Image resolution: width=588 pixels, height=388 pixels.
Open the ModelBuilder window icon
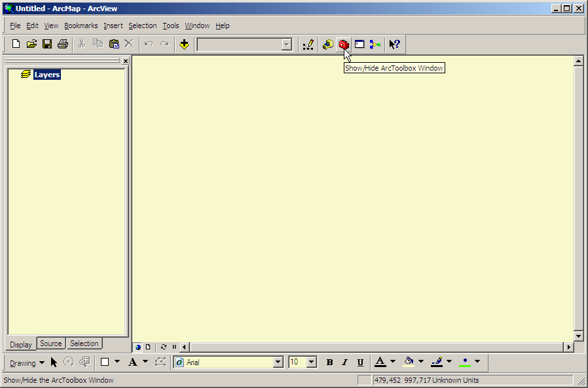coord(375,44)
